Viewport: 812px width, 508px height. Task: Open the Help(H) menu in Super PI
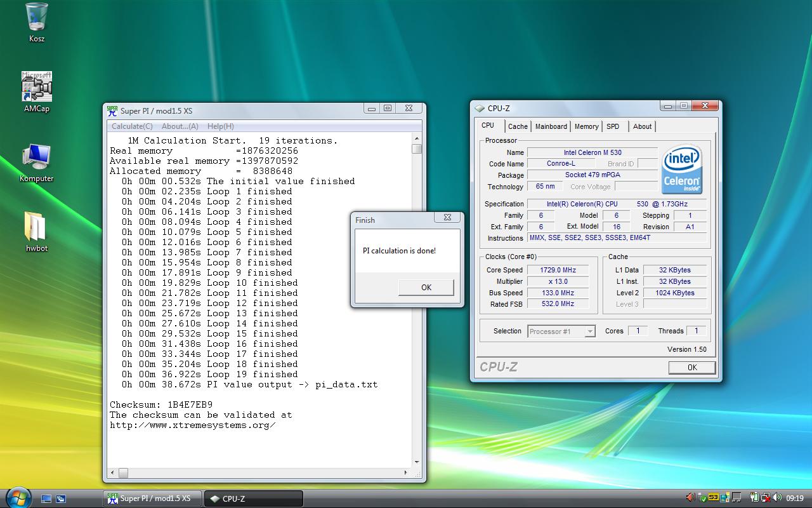pyautogui.click(x=221, y=126)
